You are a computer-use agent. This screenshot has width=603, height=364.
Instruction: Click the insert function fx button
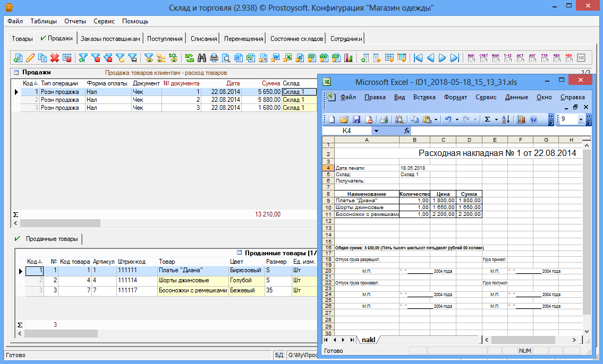click(406, 131)
